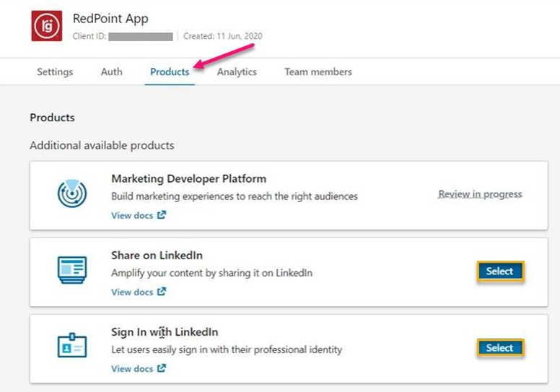Switch to the Auth tab
This screenshot has height=392, width=560.
111,71
